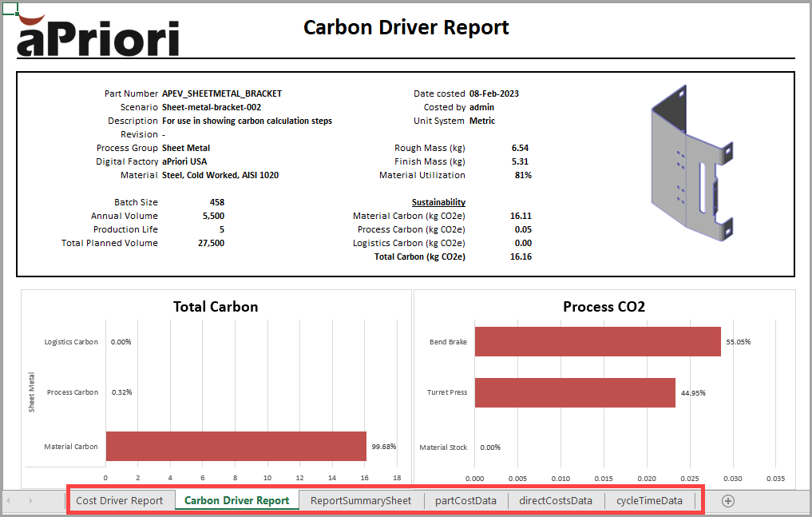The width and height of the screenshot is (812, 517).
Task: Click the description 'For use in showing carbon calculation steps'
Action: (247, 121)
